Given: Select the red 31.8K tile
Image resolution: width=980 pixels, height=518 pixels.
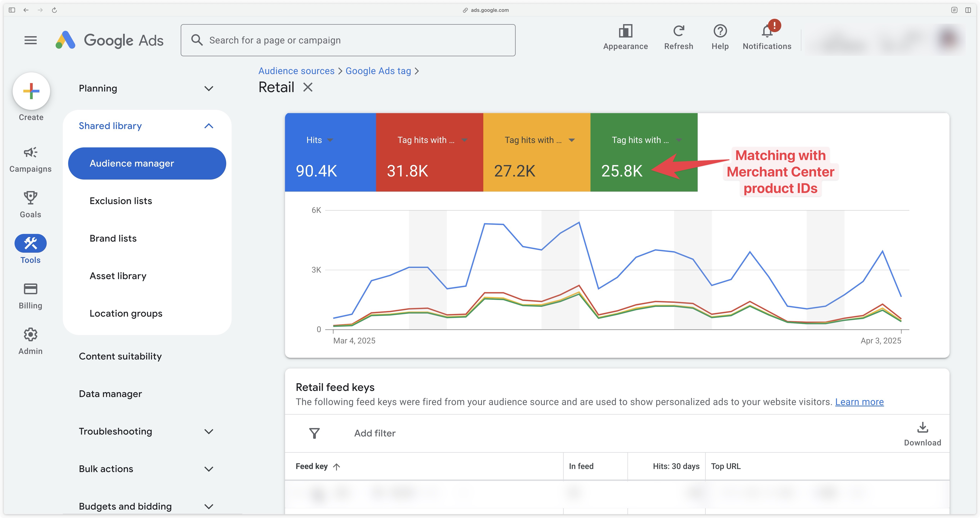Looking at the screenshot, I should tap(430, 152).
